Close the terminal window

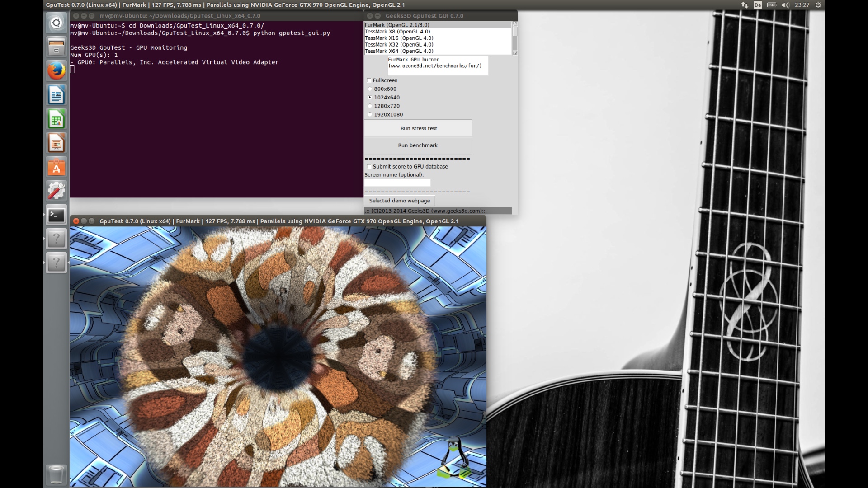(x=76, y=16)
